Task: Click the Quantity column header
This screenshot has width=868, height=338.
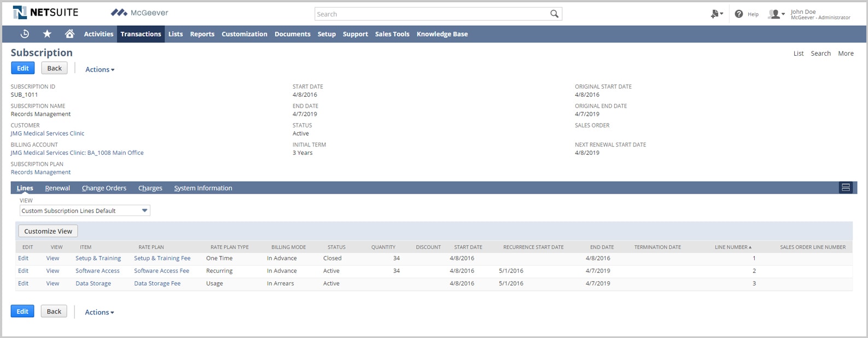Action: (383, 247)
